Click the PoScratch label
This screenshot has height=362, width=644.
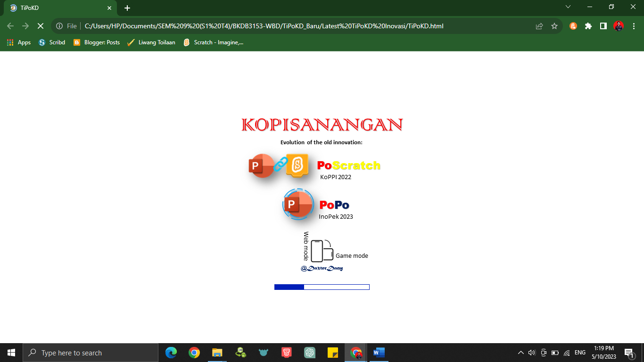pyautogui.click(x=349, y=165)
